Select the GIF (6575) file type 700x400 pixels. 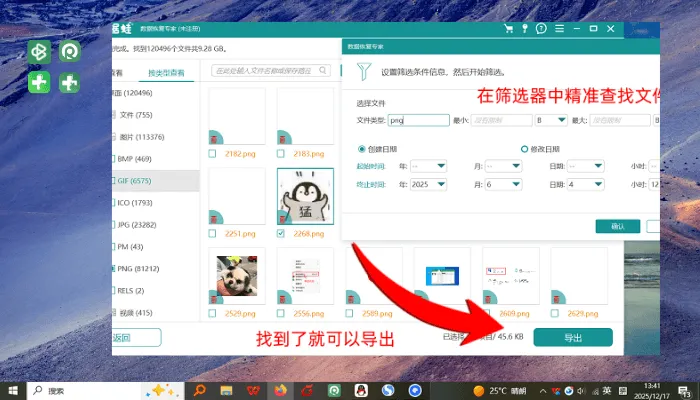(x=134, y=181)
